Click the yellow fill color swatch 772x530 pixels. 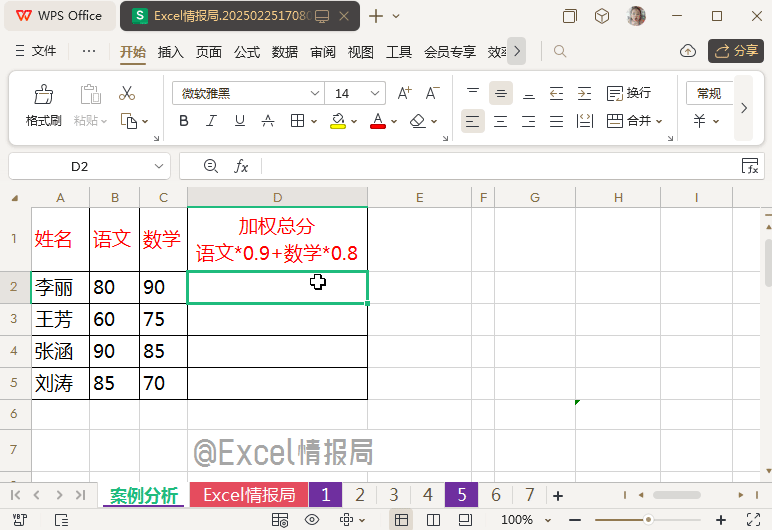coord(338,121)
